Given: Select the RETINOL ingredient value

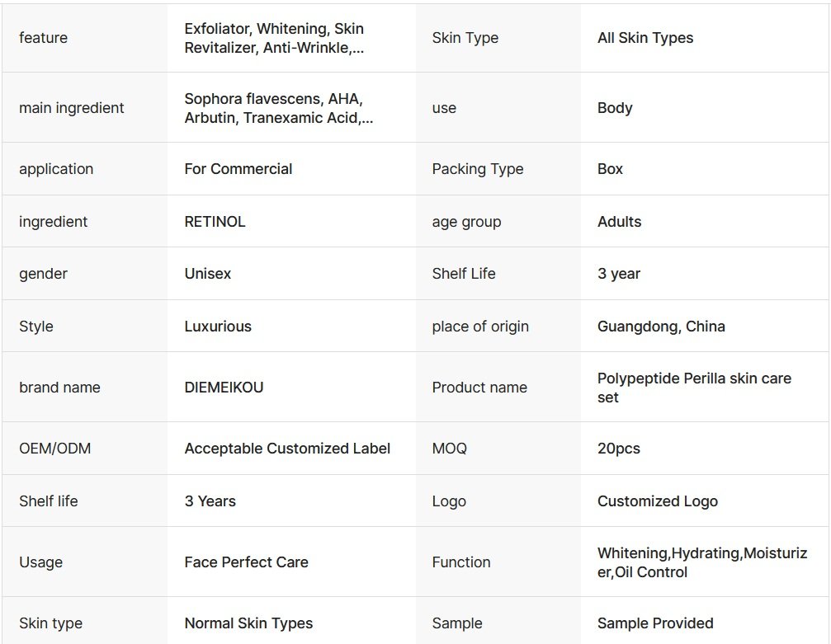Looking at the screenshot, I should [x=215, y=222].
